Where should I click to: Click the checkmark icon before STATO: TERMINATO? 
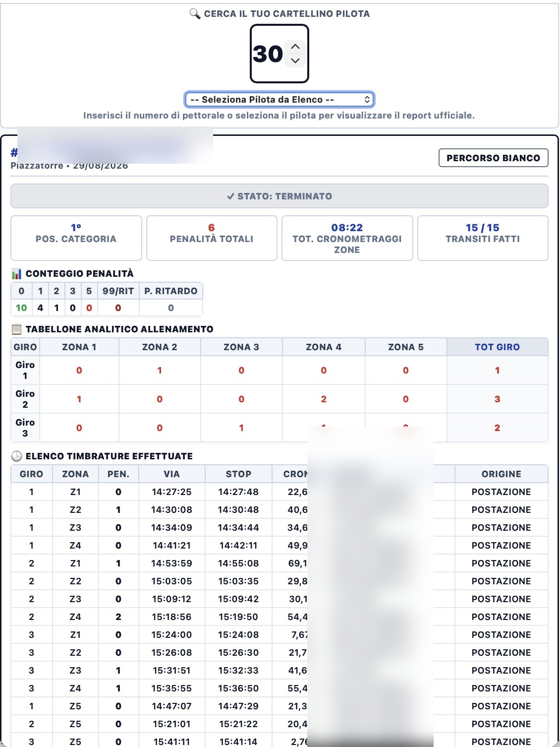[230, 196]
